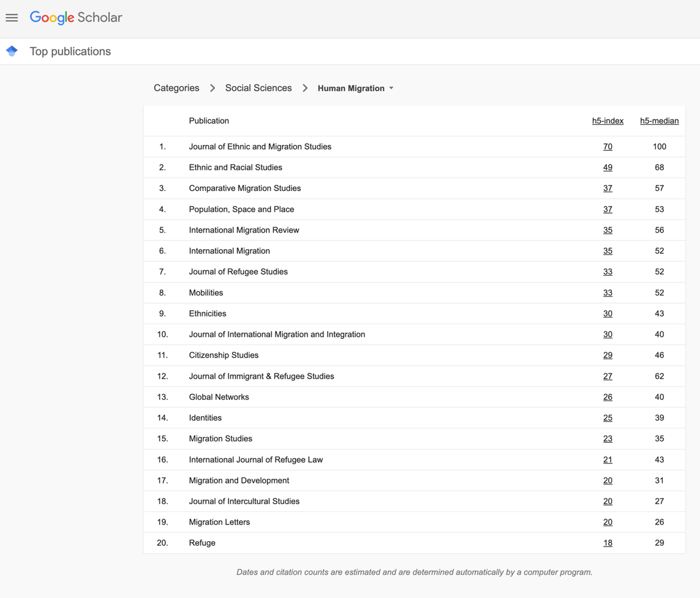This screenshot has height=598, width=700.
Task: Open h5-index 21 for International Journal of Refugee Law
Action: [x=607, y=460]
